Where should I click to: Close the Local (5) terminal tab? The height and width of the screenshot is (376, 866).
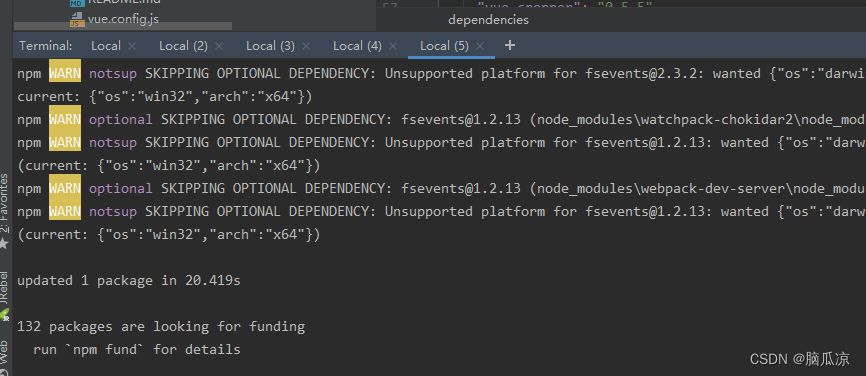pyautogui.click(x=480, y=46)
